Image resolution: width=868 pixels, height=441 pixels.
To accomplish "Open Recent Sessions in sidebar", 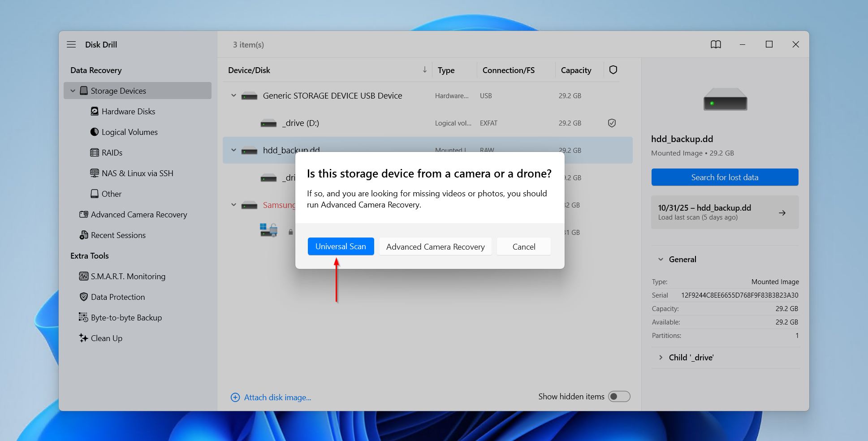I will 118,235.
